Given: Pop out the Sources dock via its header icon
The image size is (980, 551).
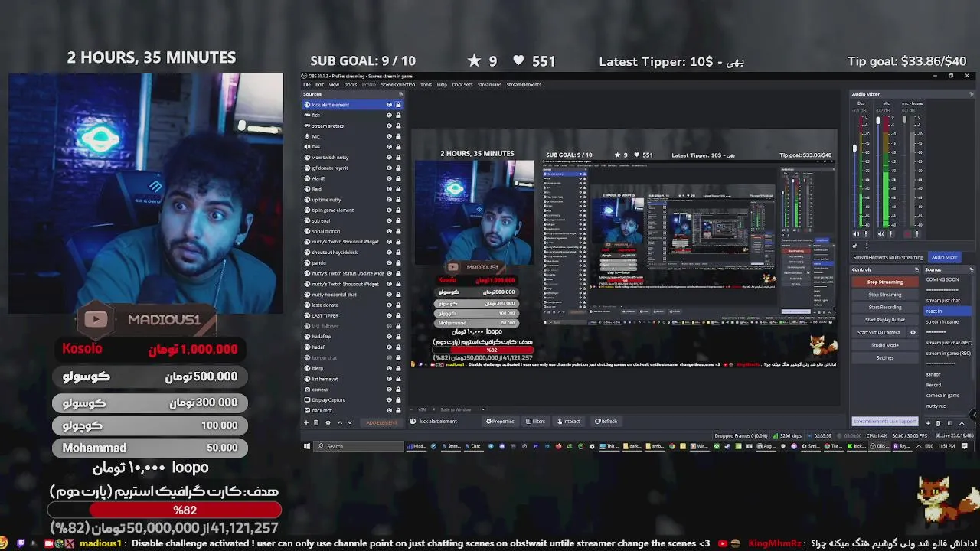Looking at the screenshot, I should coord(400,94).
